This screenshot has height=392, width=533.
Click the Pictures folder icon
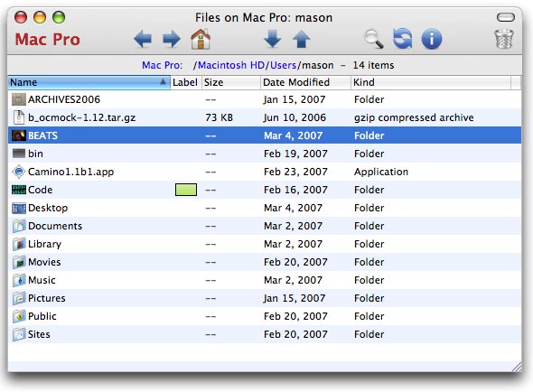pyautogui.click(x=19, y=298)
